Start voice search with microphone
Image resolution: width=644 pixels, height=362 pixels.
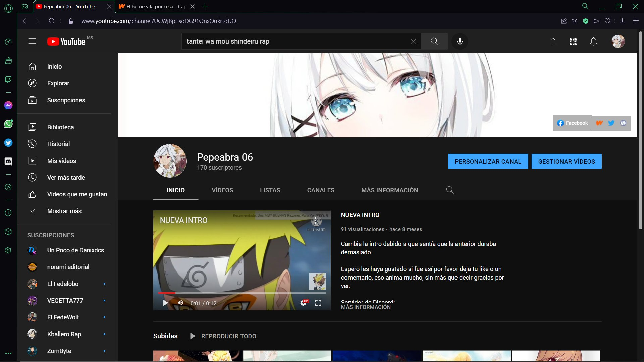460,41
